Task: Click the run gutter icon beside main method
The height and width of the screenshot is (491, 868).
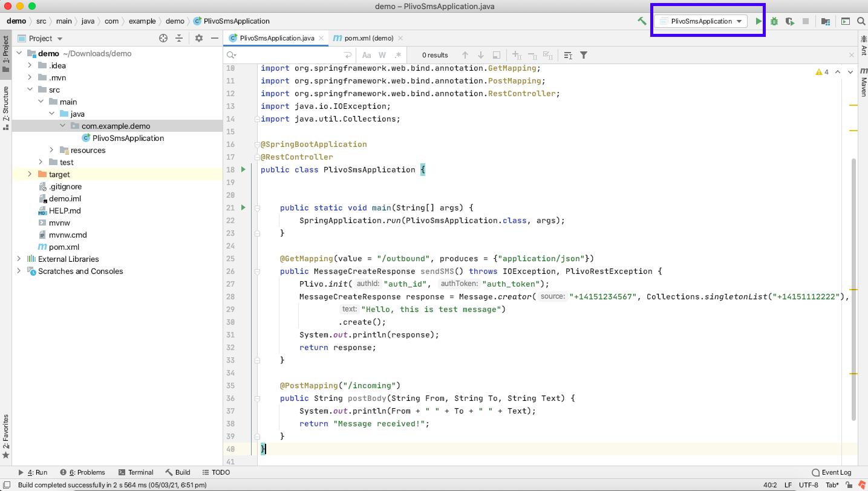Action: (x=243, y=207)
